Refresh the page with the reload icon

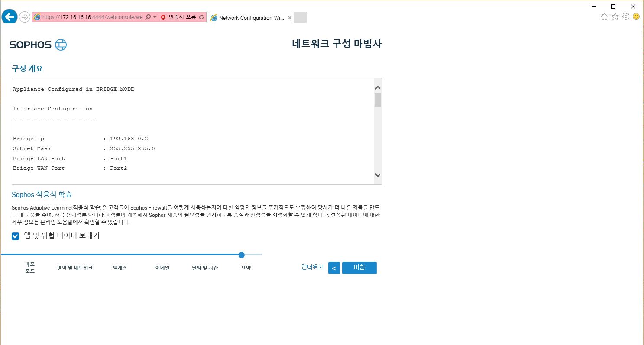click(201, 17)
